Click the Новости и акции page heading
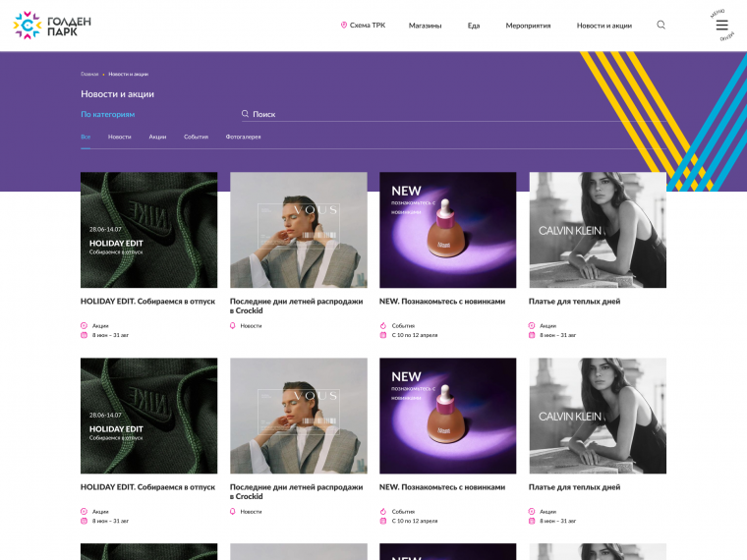This screenshot has height=560, width=747. tap(117, 93)
